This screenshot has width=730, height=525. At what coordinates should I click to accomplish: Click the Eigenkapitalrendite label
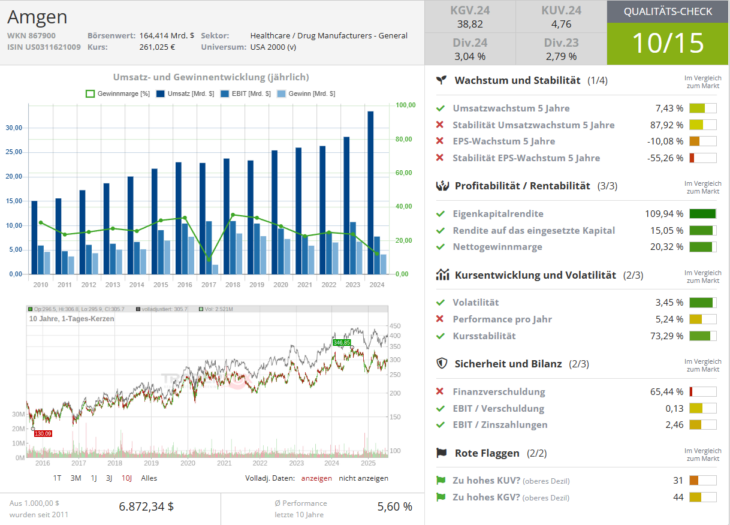(x=498, y=214)
